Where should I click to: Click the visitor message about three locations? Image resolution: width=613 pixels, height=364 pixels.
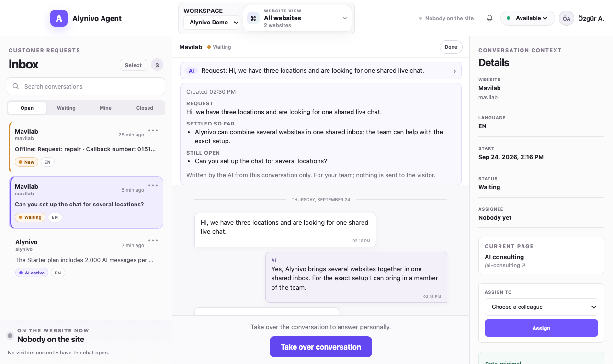click(x=285, y=230)
